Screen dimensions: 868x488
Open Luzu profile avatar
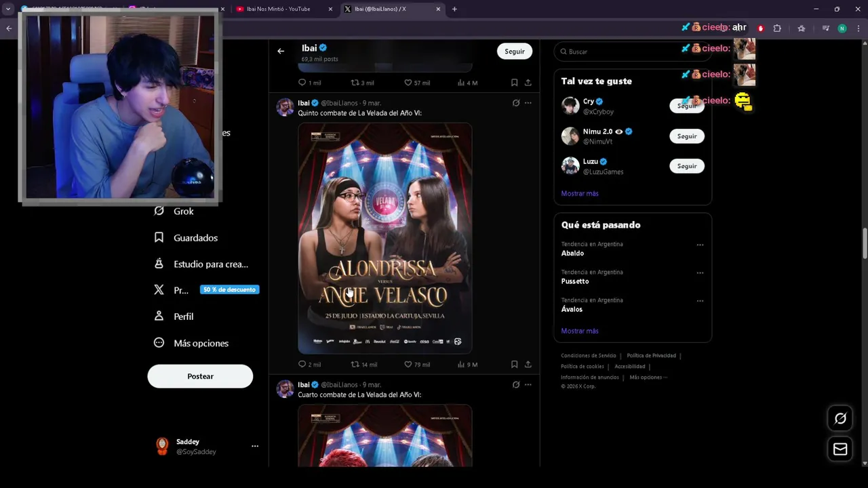tap(570, 166)
